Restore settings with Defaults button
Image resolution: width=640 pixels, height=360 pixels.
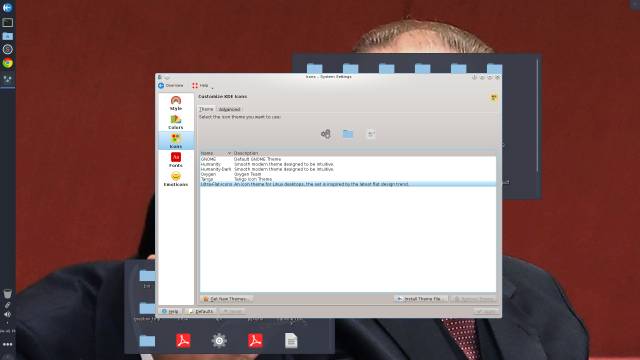(201, 311)
